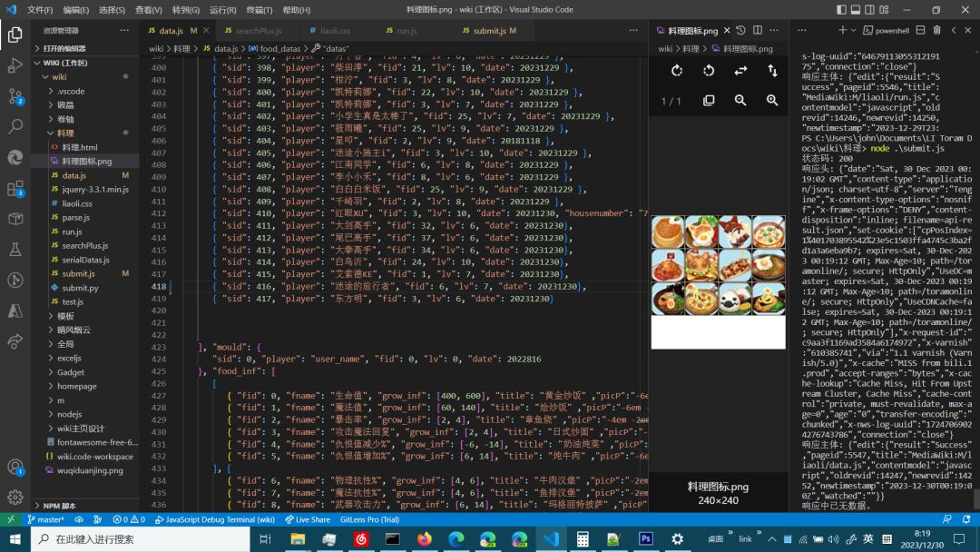Viewport: 980px width, 552px height.
Task: Open Manage settings gear icon
Action: [x=15, y=497]
